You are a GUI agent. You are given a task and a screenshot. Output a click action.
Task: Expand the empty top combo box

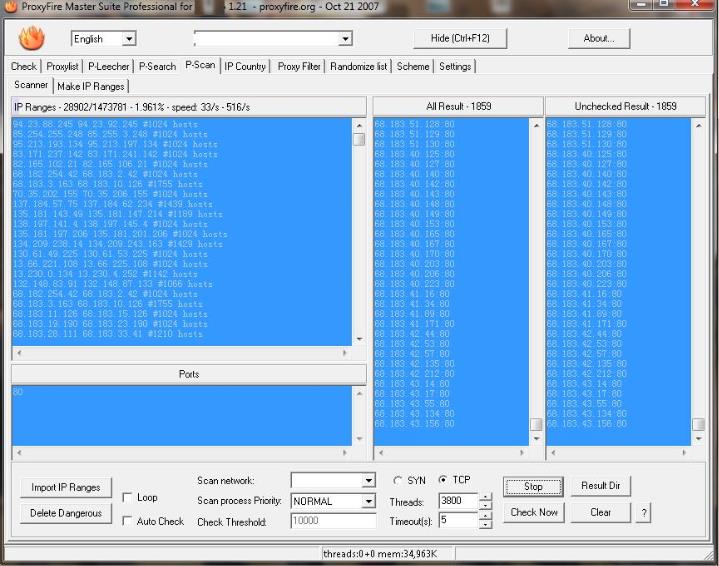pyautogui.click(x=345, y=39)
